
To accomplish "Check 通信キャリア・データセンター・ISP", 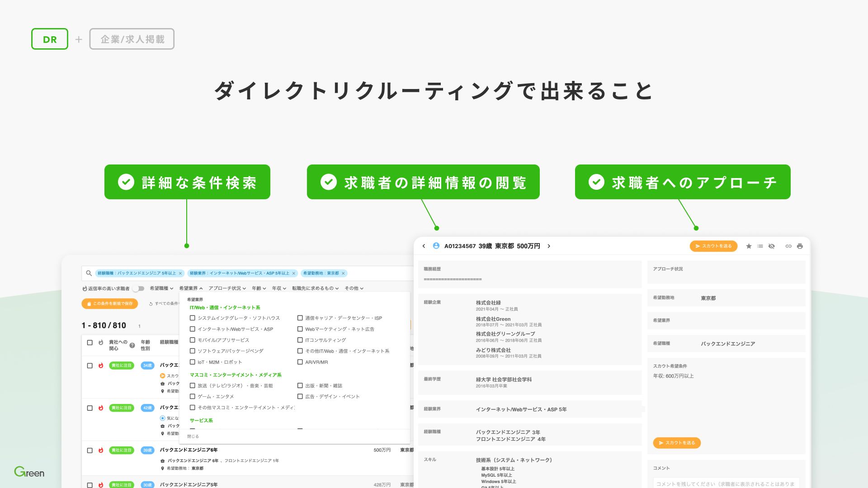I will (300, 318).
